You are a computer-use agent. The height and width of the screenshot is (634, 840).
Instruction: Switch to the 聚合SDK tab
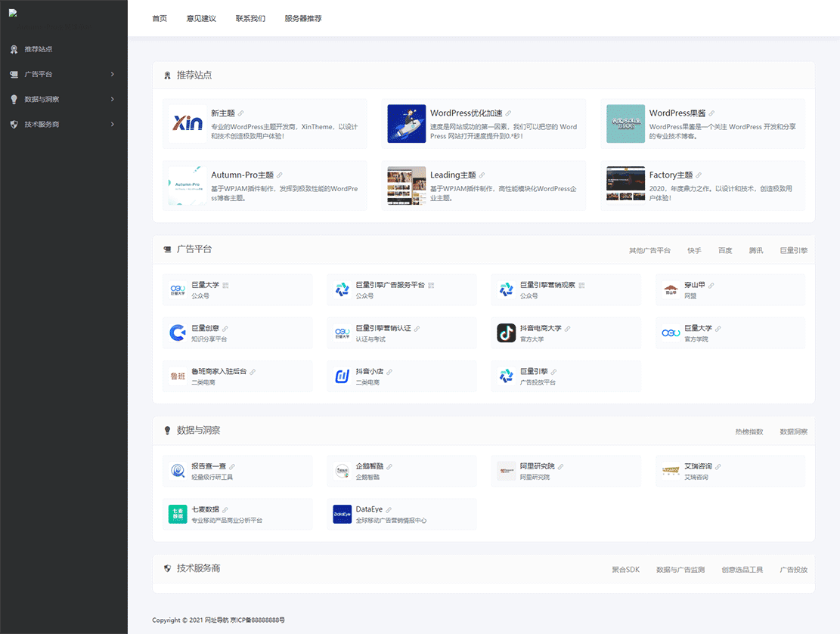coord(625,569)
